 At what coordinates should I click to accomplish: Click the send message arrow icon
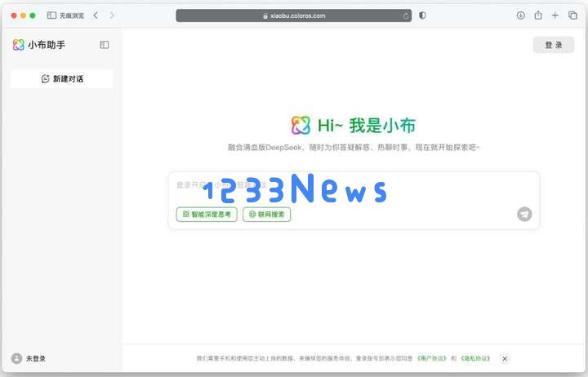[x=524, y=214]
